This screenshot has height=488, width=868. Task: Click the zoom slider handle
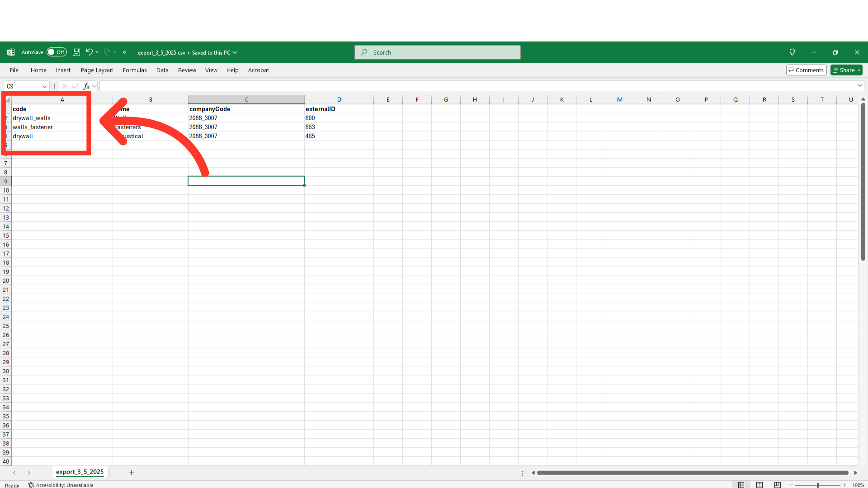click(818, 485)
